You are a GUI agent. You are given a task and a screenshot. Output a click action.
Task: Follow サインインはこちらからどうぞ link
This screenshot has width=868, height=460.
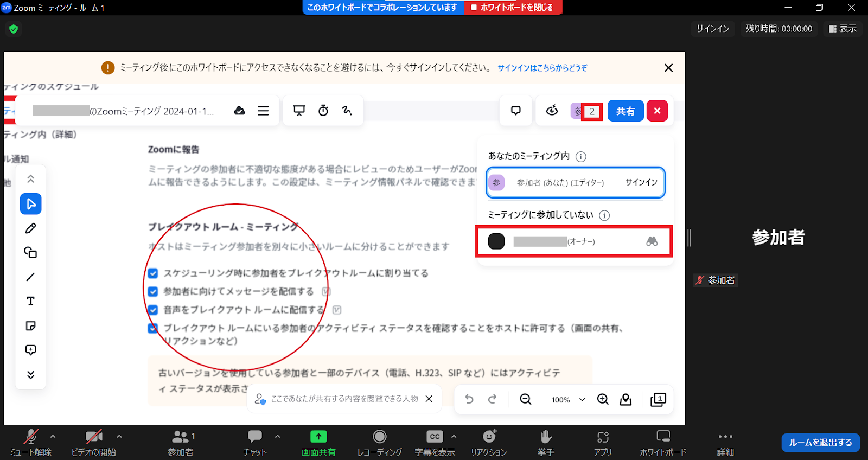(x=542, y=68)
